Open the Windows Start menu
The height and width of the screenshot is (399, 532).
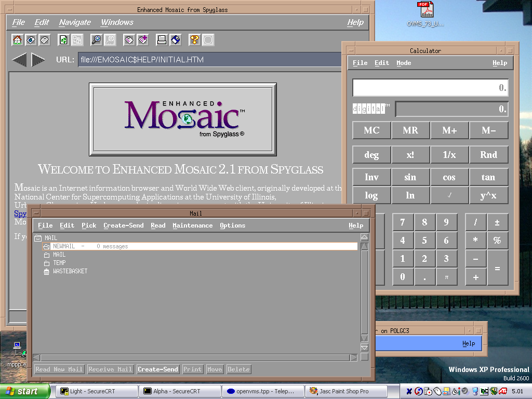coord(25,391)
